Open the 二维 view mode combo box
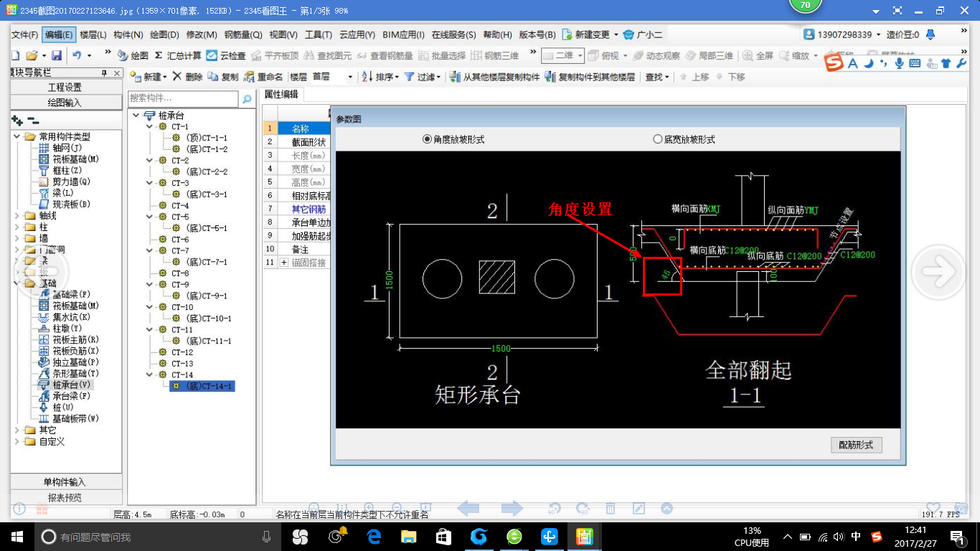The width and height of the screenshot is (980, 551). coord(562,55)
